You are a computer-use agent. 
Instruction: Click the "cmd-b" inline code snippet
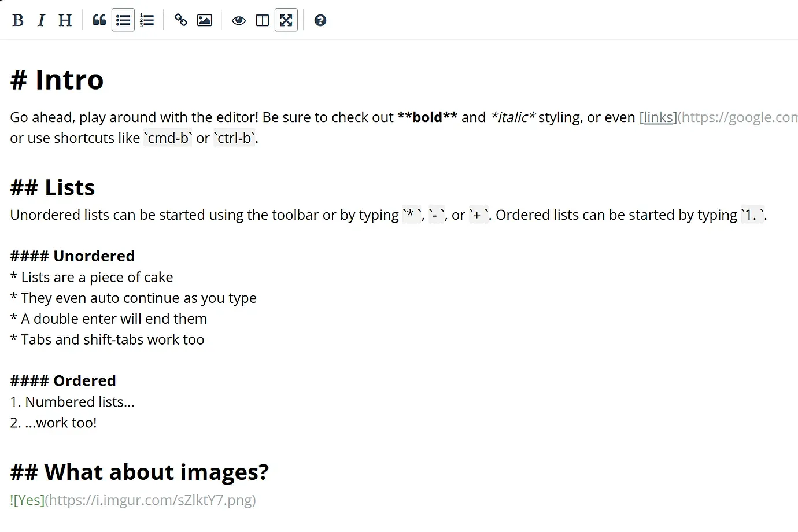168,138
